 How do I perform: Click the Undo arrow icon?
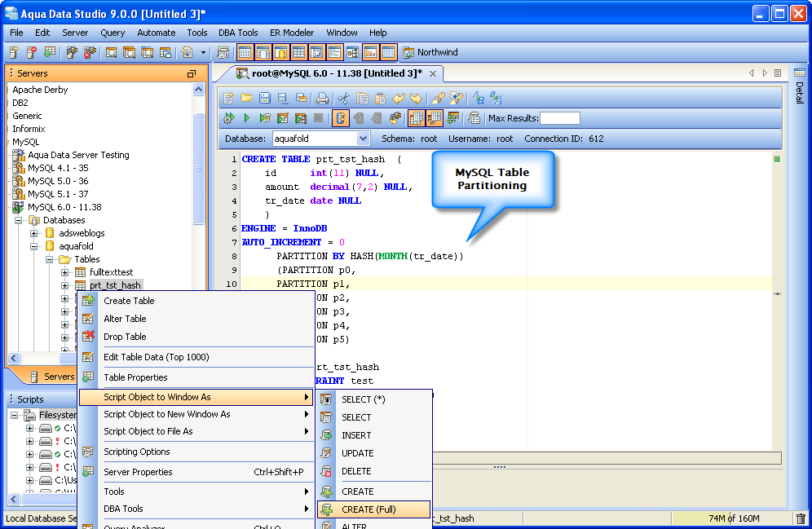pyautogui.click(x=398, y=98)
